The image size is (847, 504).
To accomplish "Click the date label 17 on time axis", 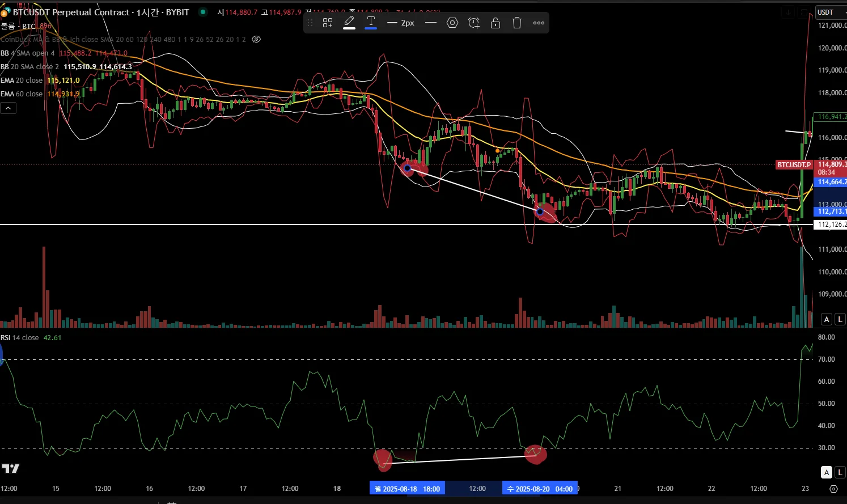I will [243, 489].
